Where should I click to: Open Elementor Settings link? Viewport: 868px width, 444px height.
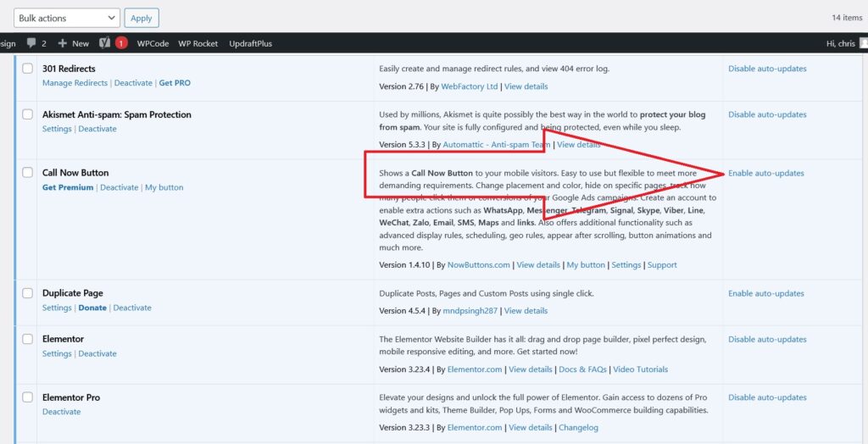57,353
